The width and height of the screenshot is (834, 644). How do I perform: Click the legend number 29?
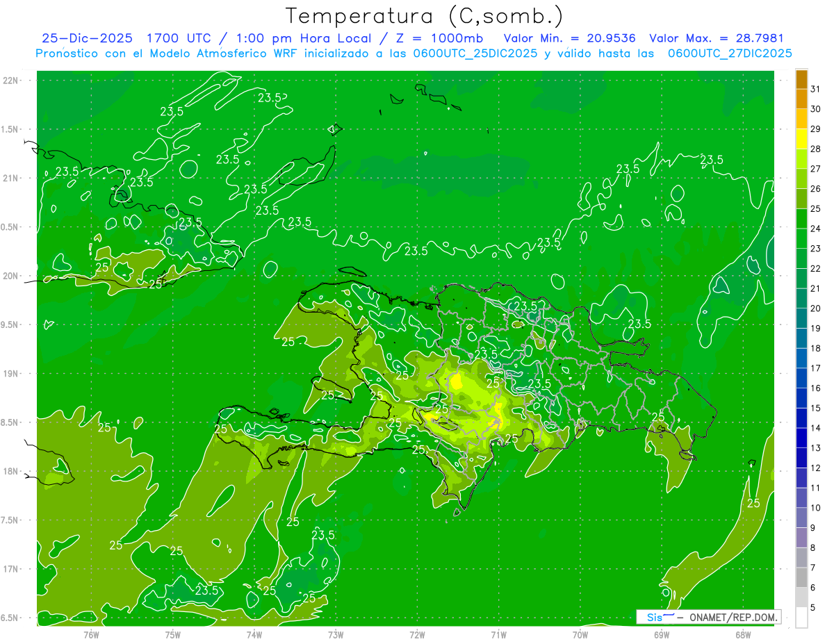[816, 129]
